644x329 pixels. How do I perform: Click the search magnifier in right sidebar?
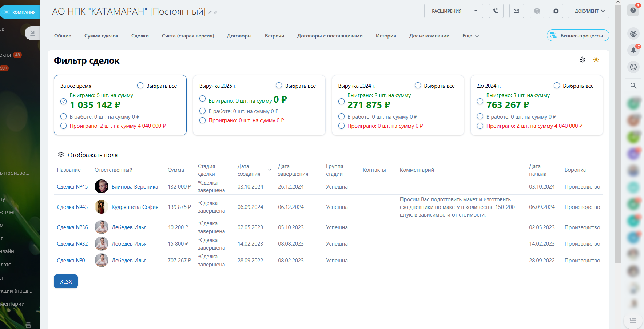click(x=633, y=86)
